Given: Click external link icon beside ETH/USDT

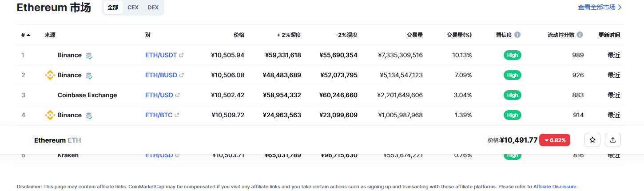Looking at the screenshot, I should click(182, 55).
